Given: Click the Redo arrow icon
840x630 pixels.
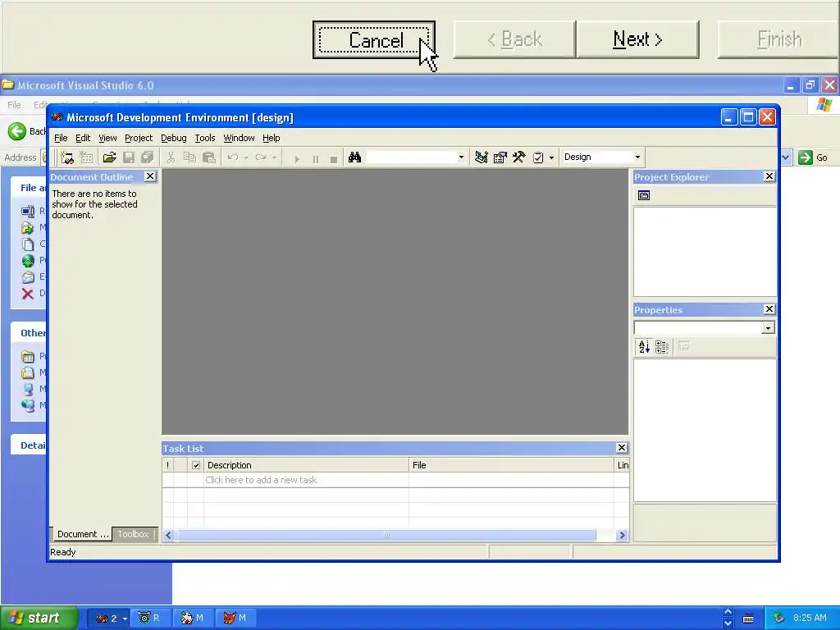Looking at the screenshot, I should click(261, 157).
